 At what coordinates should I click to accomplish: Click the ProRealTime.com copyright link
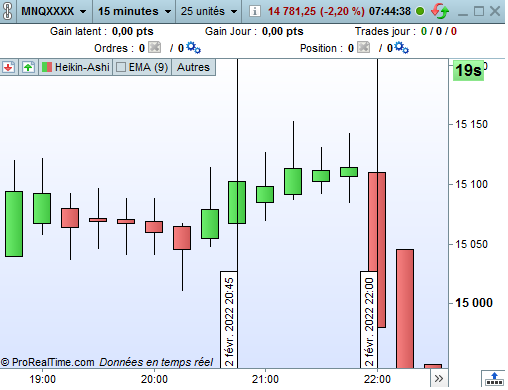[48, 362]
